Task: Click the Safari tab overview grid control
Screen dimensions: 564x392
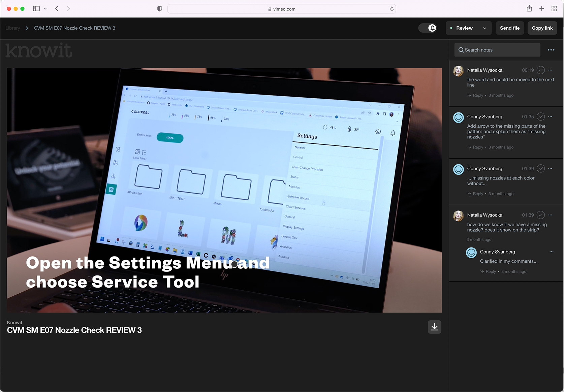Action: pyautogui.click(x=554, y=8)
